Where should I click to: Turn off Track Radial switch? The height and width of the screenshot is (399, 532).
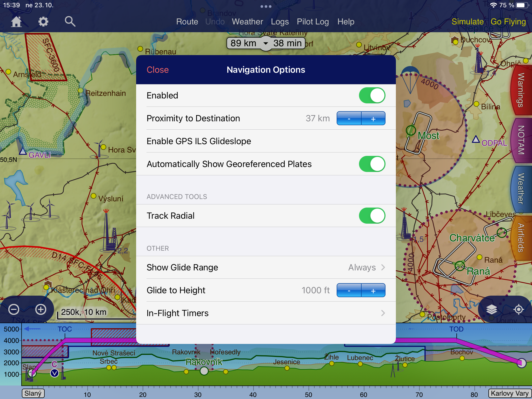(x=372, y=216)
